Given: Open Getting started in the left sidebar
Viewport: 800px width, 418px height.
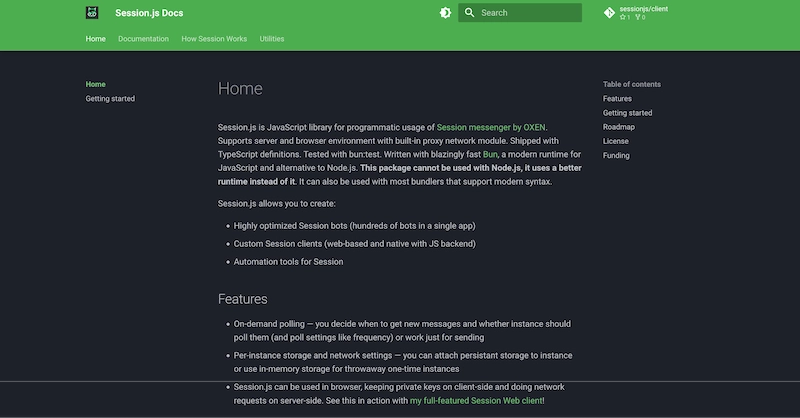Looking at the screenshot, I should tap(110, 98).
